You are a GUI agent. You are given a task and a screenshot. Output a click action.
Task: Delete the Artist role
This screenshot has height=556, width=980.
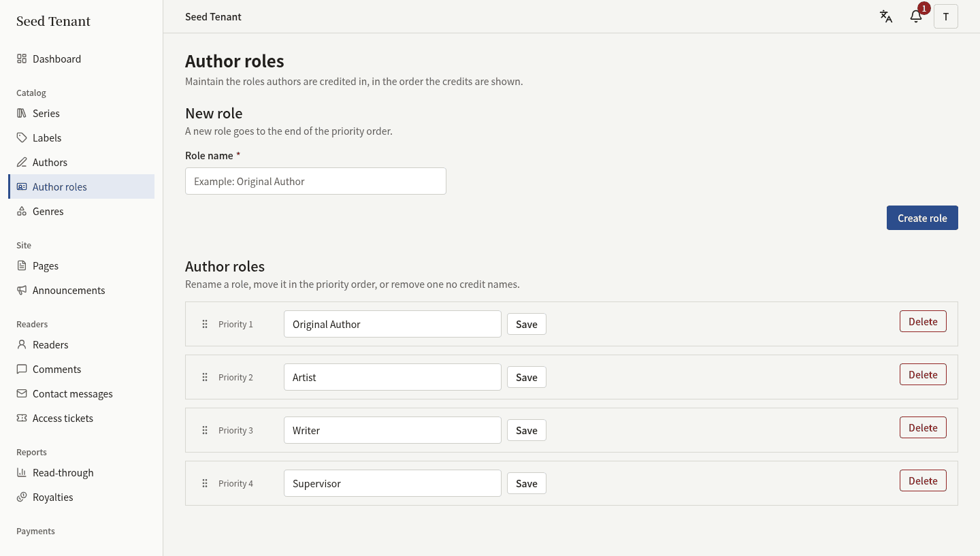click(x=923, y=374)
